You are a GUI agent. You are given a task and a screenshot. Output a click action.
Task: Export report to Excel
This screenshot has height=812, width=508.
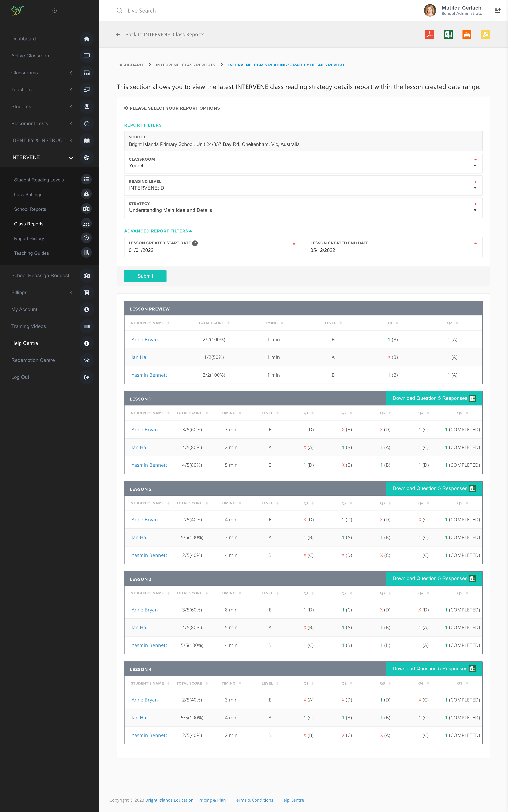click(x=448, y=34)
